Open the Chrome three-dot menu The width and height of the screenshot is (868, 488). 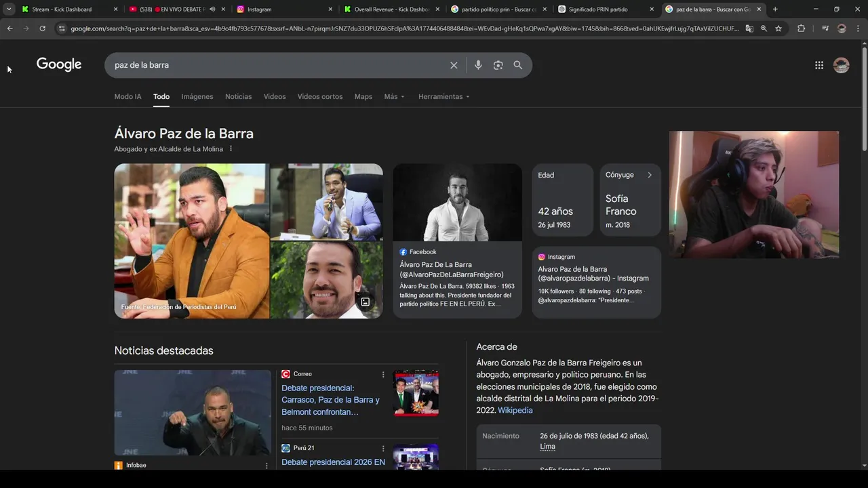(x=858, y=28)
